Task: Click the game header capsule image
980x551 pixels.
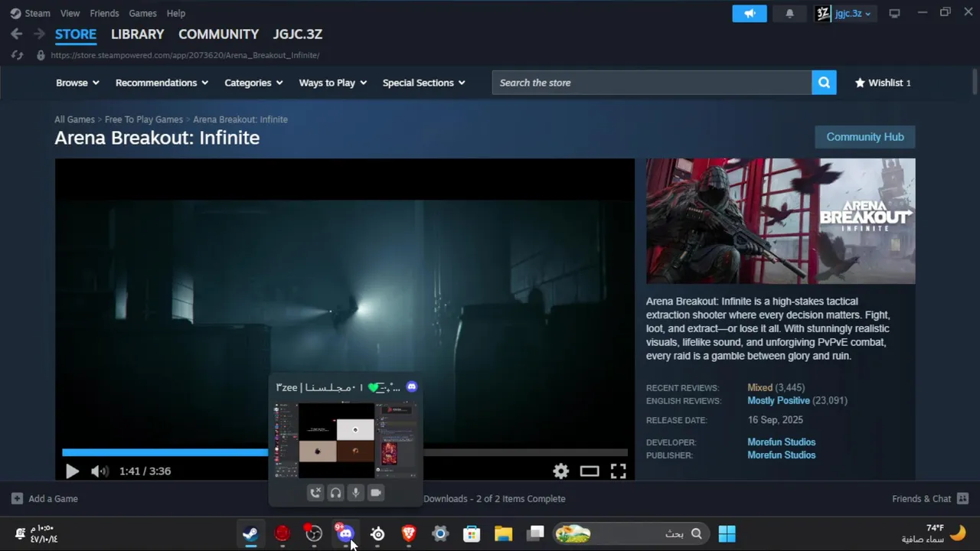Action: coord(780,221)
